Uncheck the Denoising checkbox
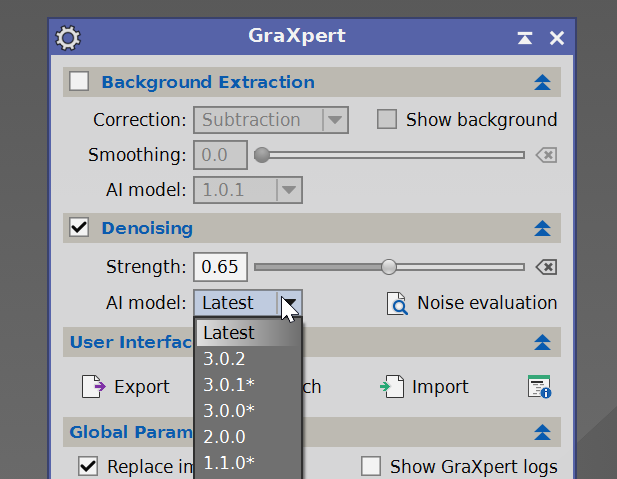Viewport: 617px width, 479px height. [79, 228]
